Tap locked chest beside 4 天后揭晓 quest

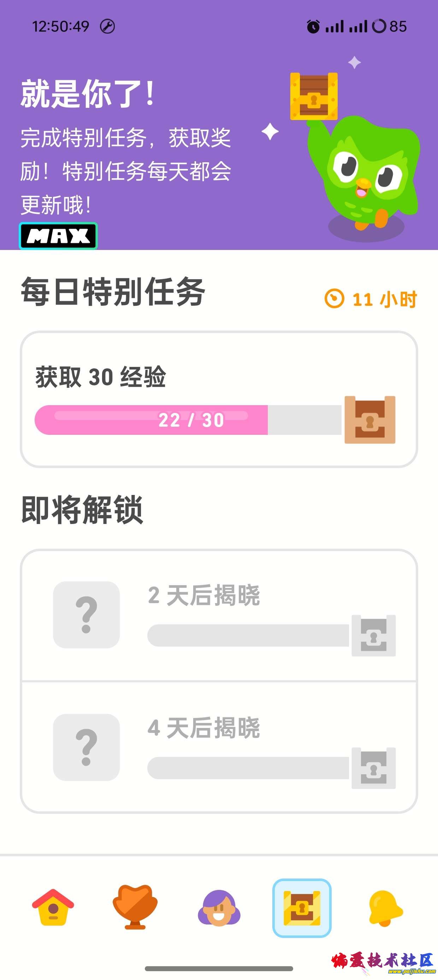(373, 768)
